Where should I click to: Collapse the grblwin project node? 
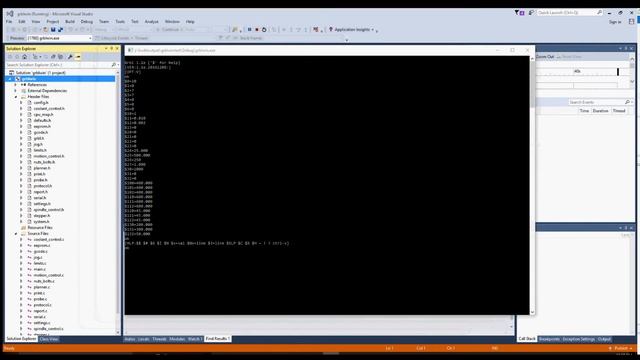pos(11,79)
